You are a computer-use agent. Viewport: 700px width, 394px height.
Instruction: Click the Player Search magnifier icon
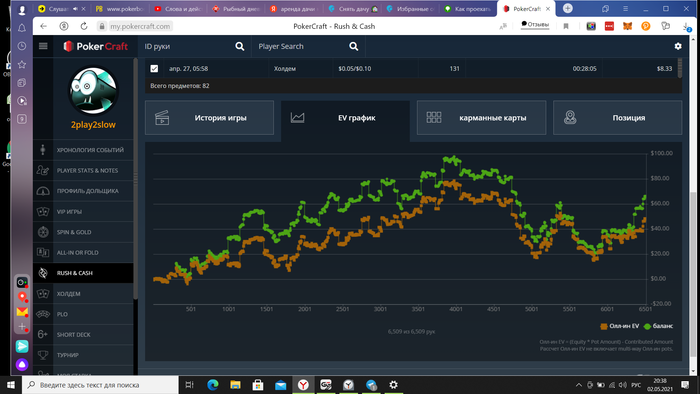point(354,46)
